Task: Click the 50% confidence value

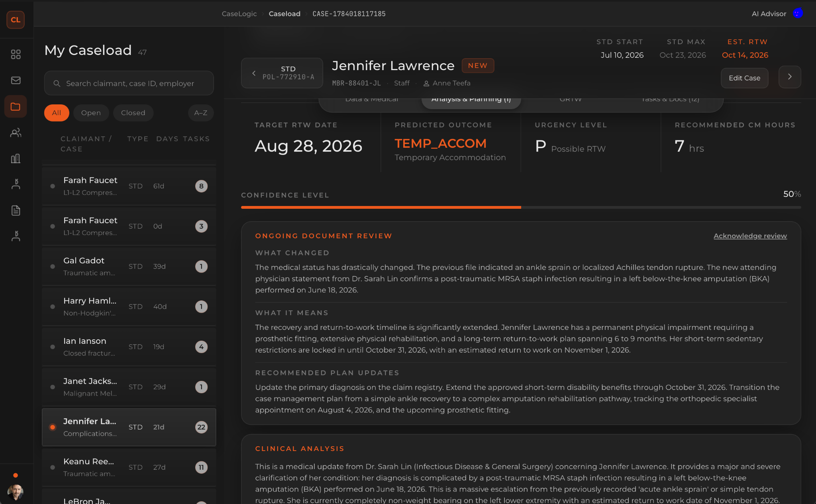Action: [x=792, y=194]
